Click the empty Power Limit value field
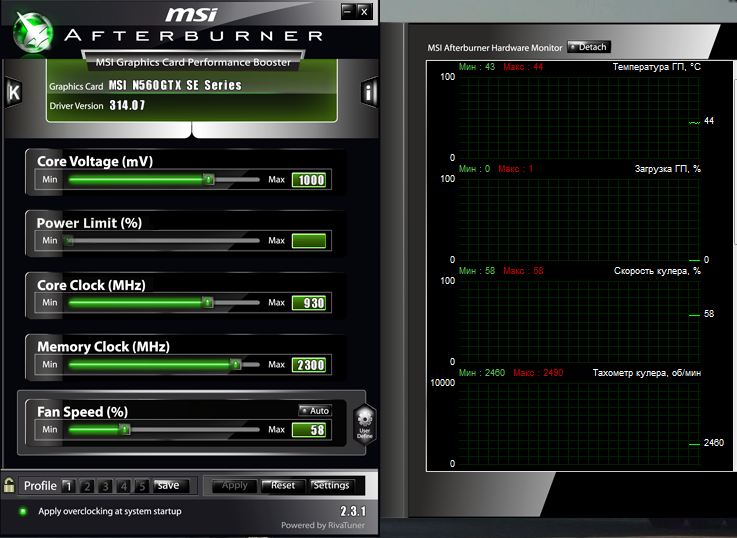 pos(309,241)
